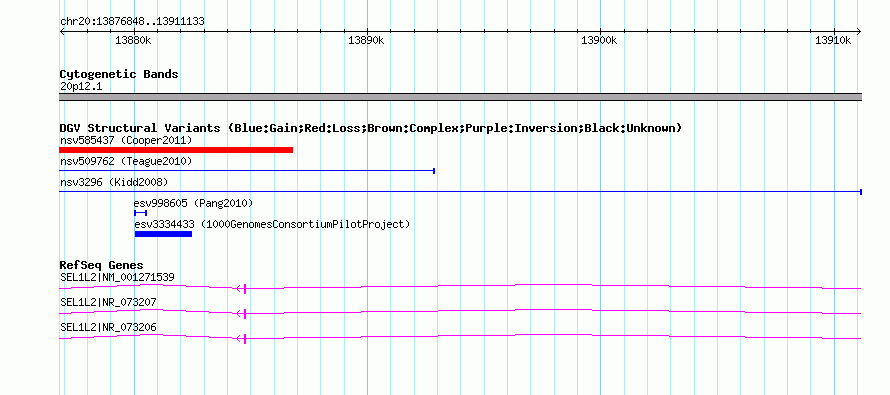The height and width of the screenshot is (395, 890).
Task: Select the SEL1L2|NM_001271539 transcript label
Action: click(x=117, y=277)
